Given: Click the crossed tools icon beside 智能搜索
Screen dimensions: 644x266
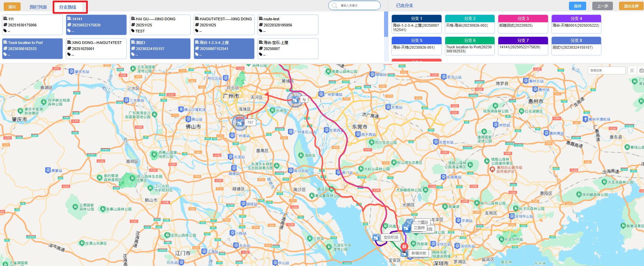Looking at the screenshot, I should point(632,71).
